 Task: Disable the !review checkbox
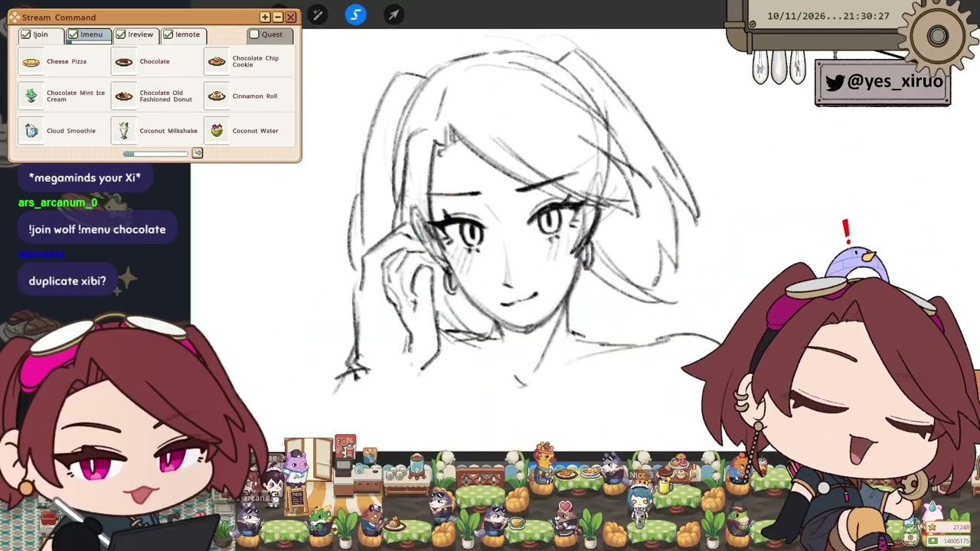(121, 34)
